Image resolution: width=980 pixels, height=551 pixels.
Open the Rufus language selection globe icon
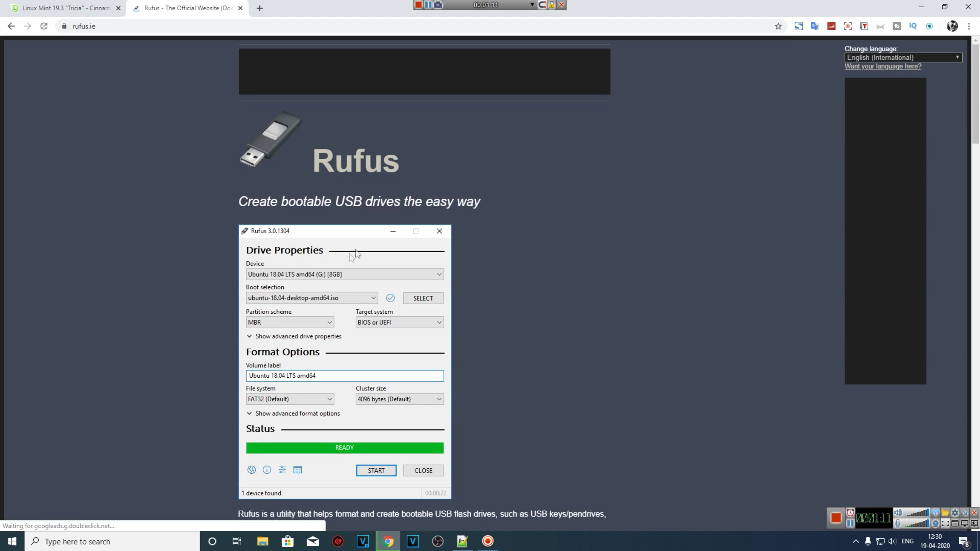251,470
